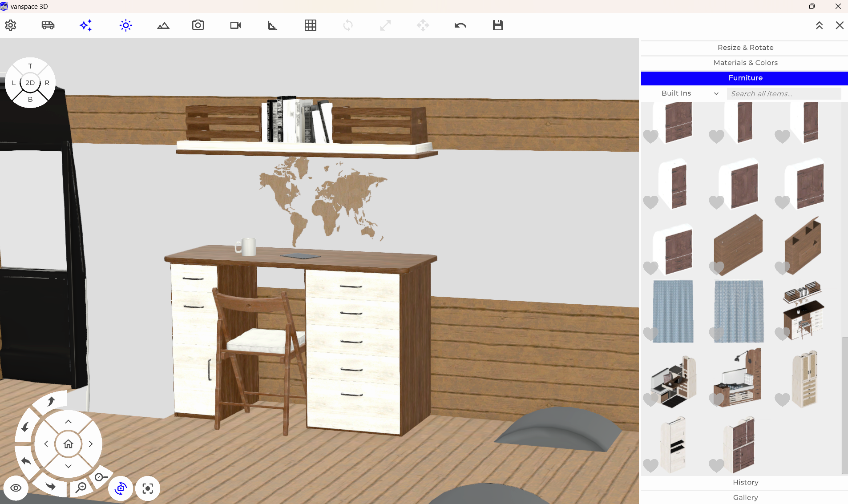Expand the Resize & Rotate section
This screenshot has width=848, height=504.
pyautogui.click(x=745, y=48)
